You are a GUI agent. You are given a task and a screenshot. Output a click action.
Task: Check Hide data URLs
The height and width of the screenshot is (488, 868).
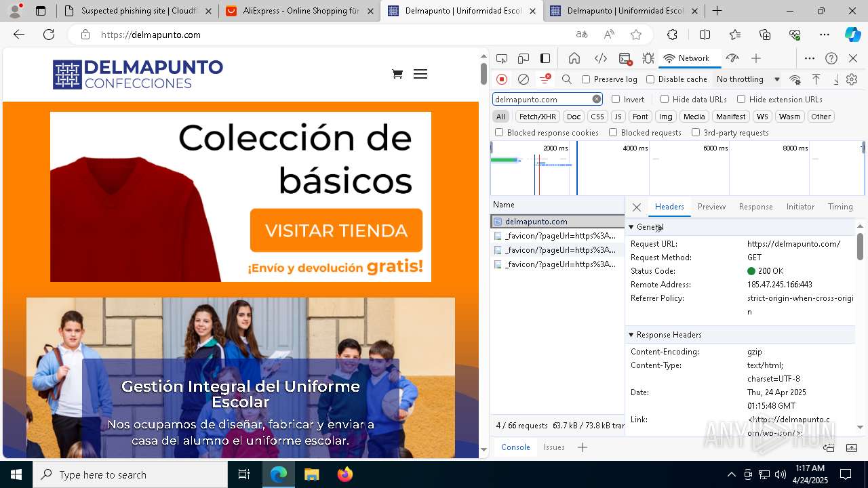tap(665, 99)
